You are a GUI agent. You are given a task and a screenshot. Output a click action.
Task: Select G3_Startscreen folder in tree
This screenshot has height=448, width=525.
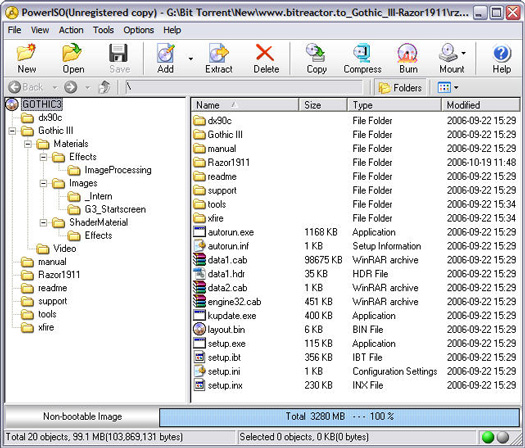[x=115, y=209]
